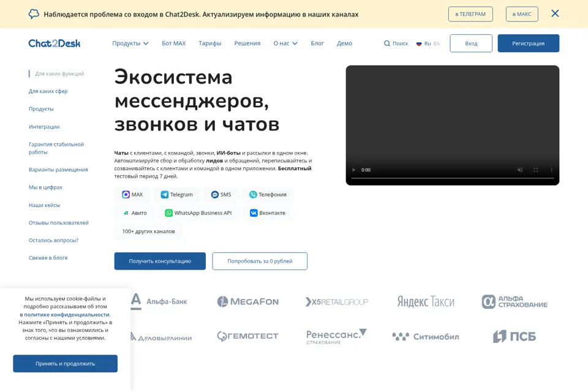Click the Вход button
This screenshot has width=588, height=392.
click(x=471, y=43)
